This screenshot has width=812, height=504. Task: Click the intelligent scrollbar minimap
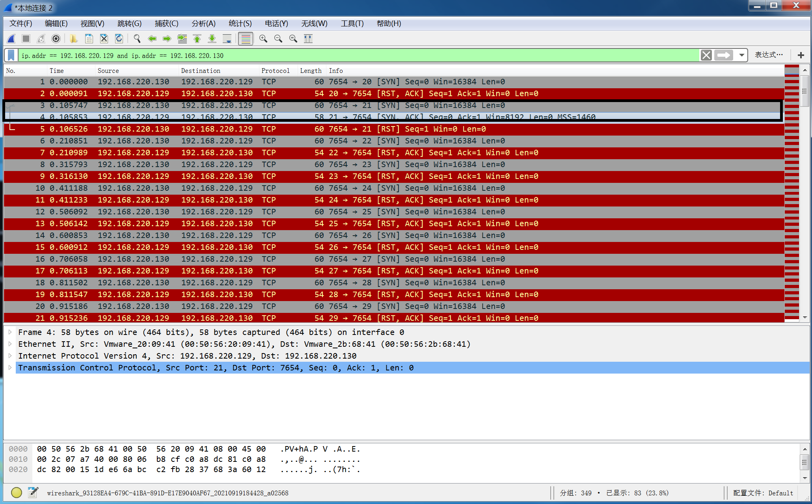click(792, 193)
